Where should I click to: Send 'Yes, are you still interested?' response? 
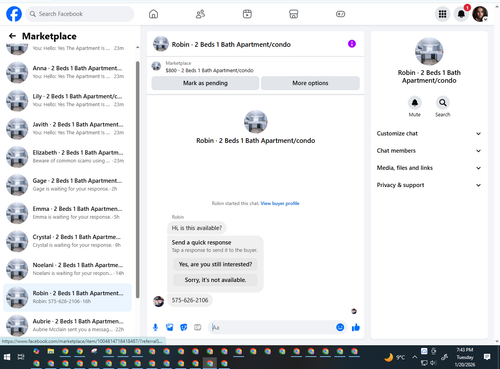[215, 264]
